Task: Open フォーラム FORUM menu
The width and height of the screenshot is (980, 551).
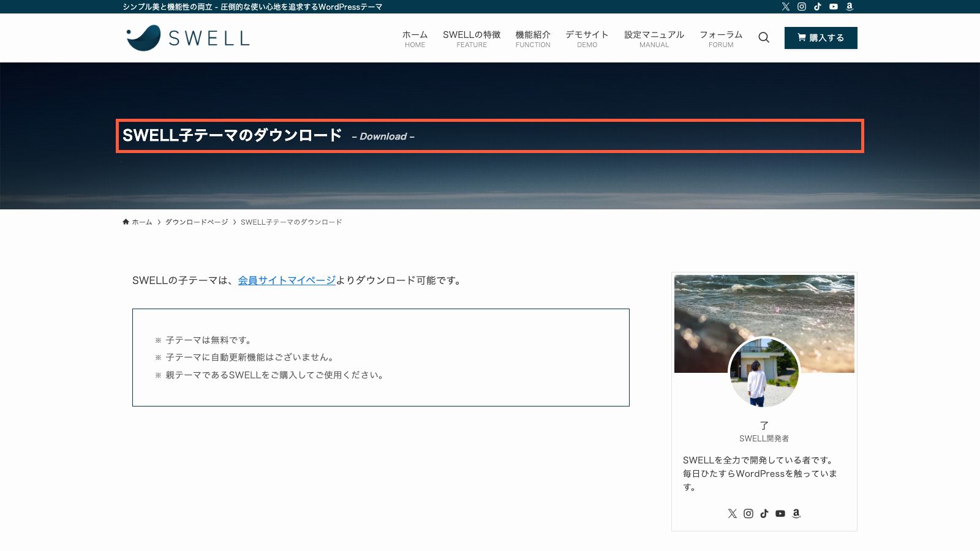Action: [721, 39]
